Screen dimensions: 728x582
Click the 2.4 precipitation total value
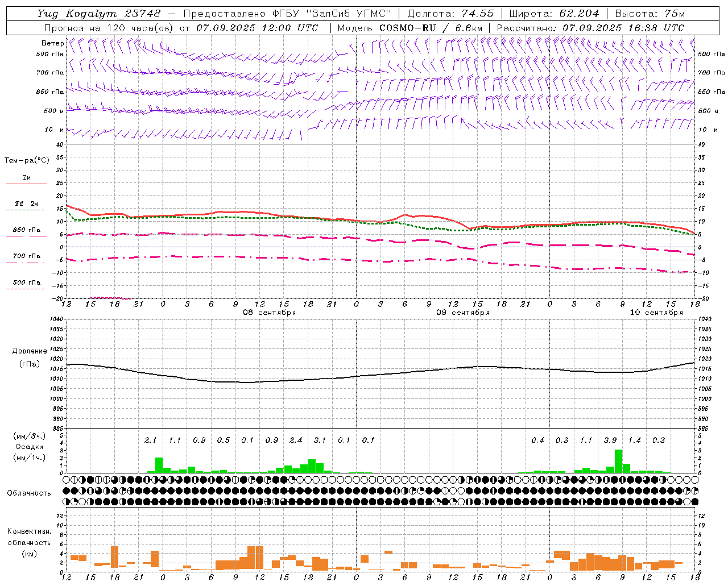[296, 440]
